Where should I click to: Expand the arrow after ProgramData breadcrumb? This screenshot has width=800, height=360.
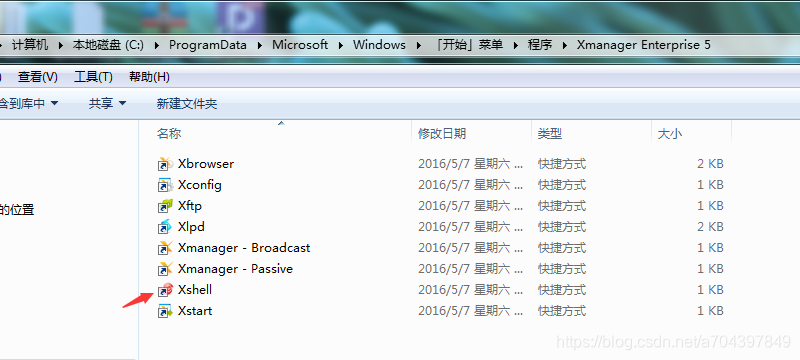(259, 45)
